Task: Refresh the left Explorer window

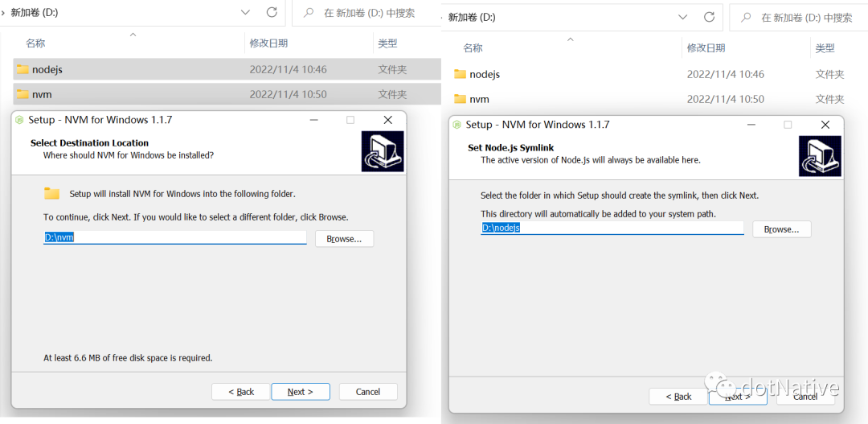Action: (272, 12)
